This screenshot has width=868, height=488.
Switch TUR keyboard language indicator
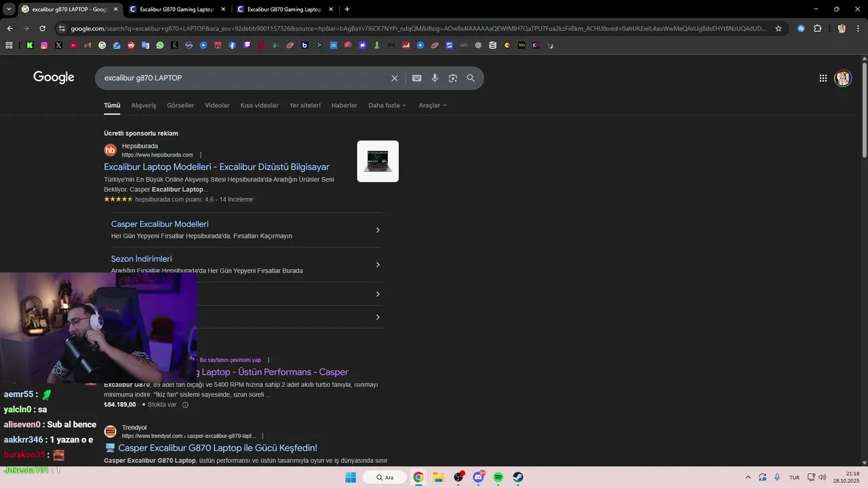click(x=794, y=477)
